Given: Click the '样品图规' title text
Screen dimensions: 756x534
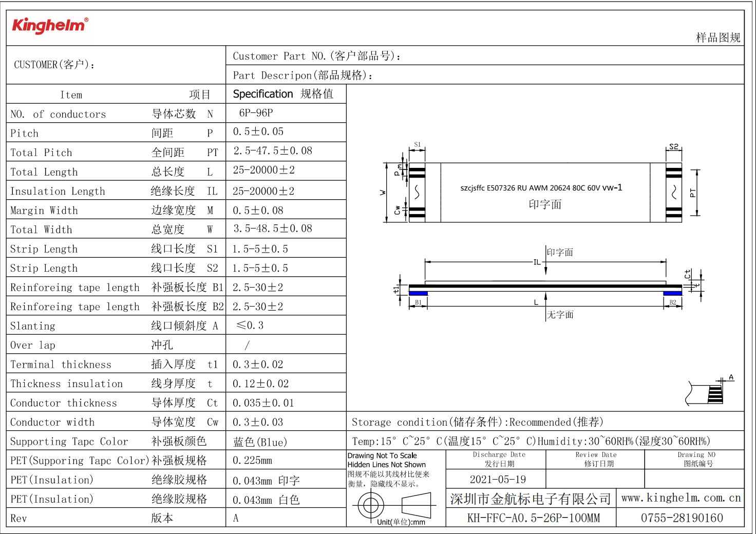Looking at the screenshot, I should pos(718,37).
